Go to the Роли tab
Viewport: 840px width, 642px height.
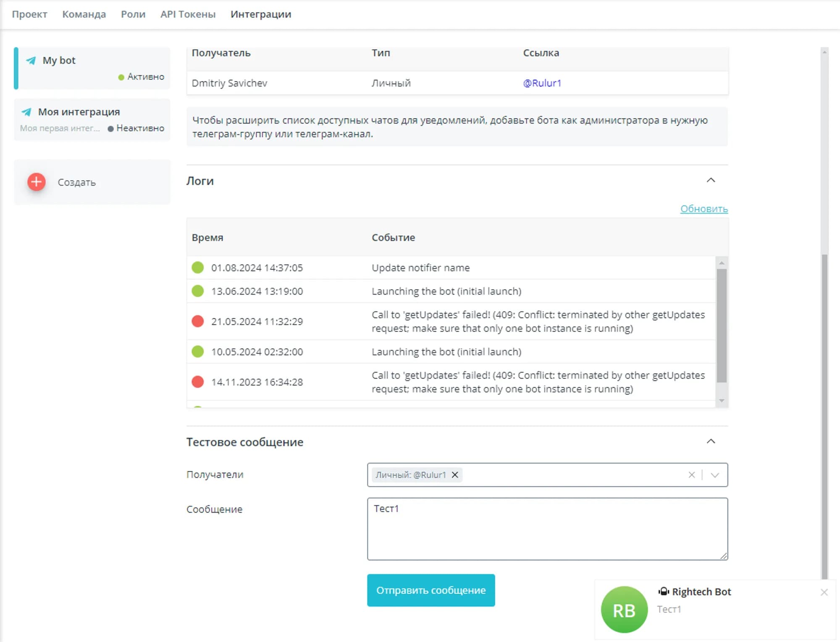point(133,14)
